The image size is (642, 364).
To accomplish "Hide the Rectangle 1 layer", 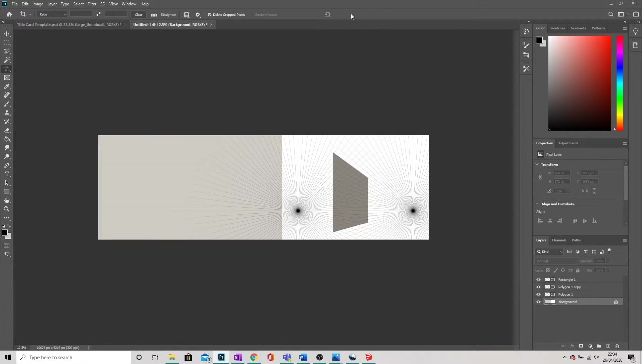I will 538,280.
